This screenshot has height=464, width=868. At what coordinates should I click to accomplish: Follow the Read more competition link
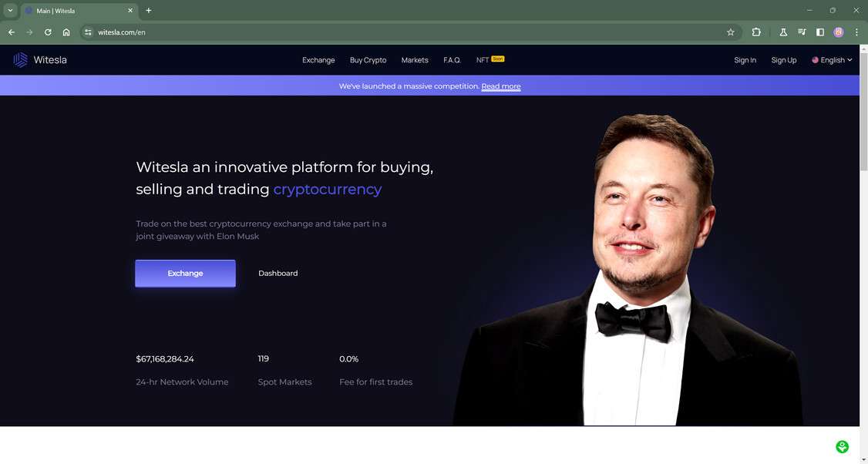(501, 86)
